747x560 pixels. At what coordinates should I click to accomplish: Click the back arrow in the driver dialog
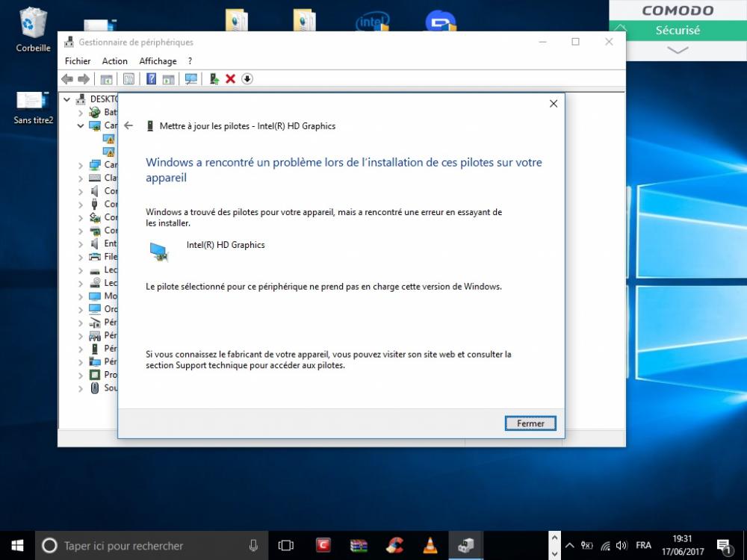coord(128,125)
